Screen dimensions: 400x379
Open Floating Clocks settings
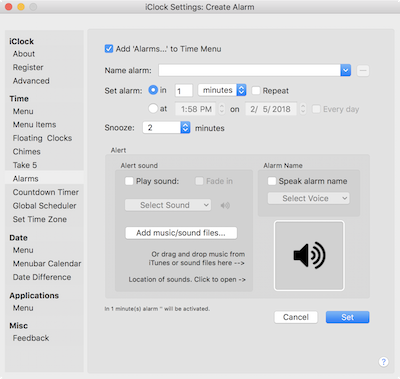42,138
